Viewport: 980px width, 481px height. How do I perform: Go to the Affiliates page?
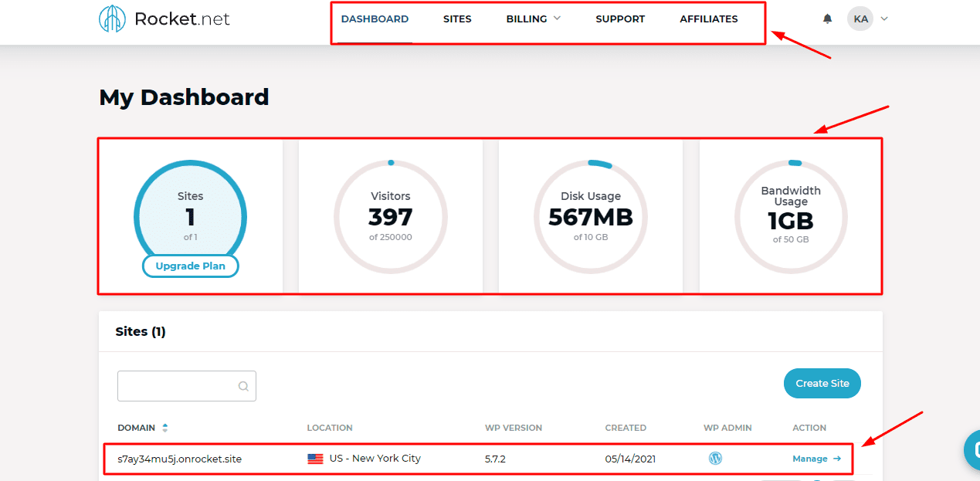coord(708,19)
